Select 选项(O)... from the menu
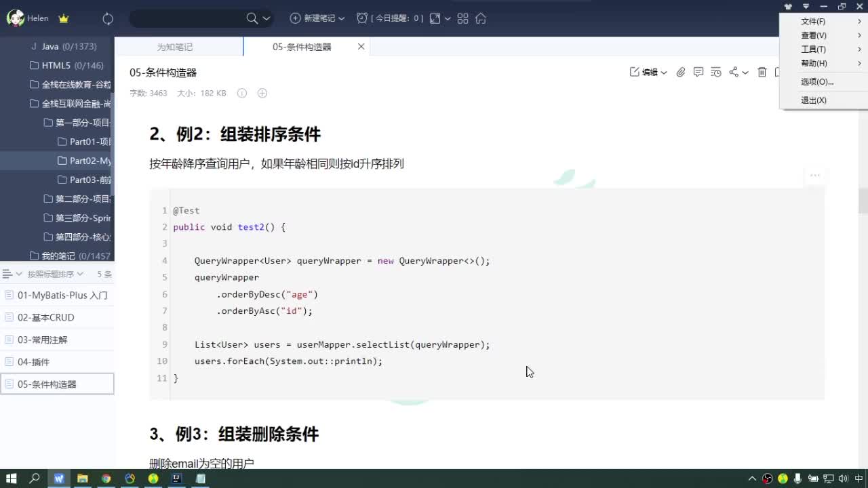Screen dimensions: 868x488 point(824,82)
